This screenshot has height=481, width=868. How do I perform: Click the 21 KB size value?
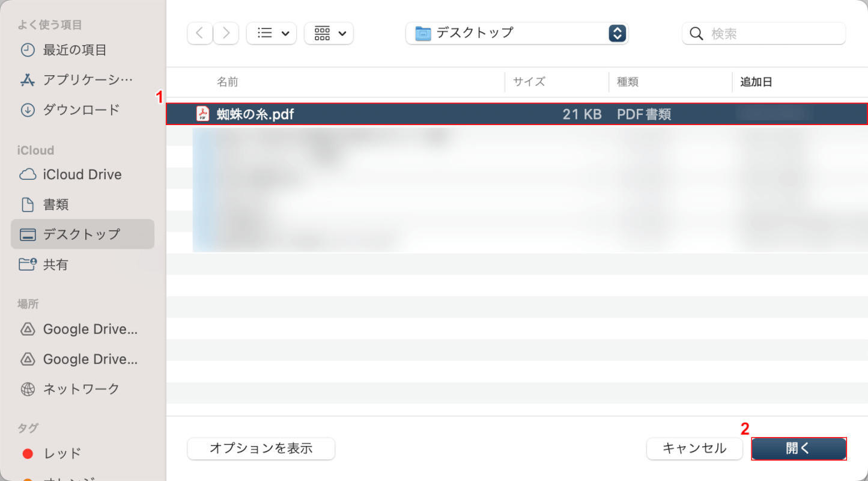pyautogui.click(x=582, y=114)
